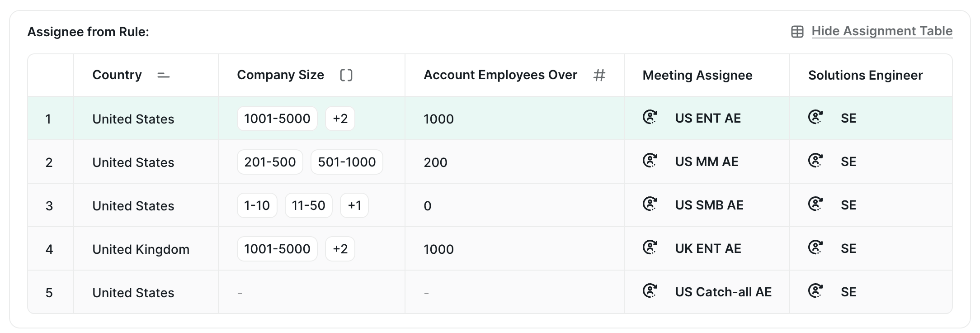Select the 501-1000 company size tag
The height and width of the screenshot is (333, 980).
point(347,162)
